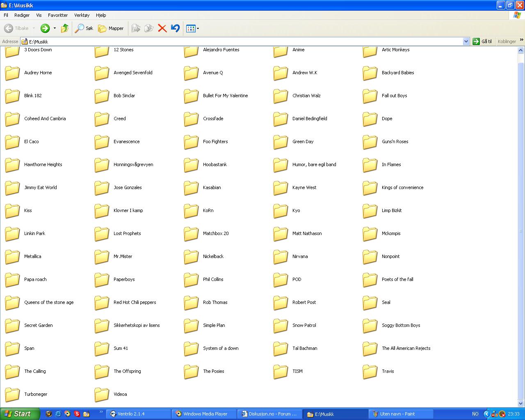
Task: Click the vertical scrollbar down arrow
Action: click(521, 404)
